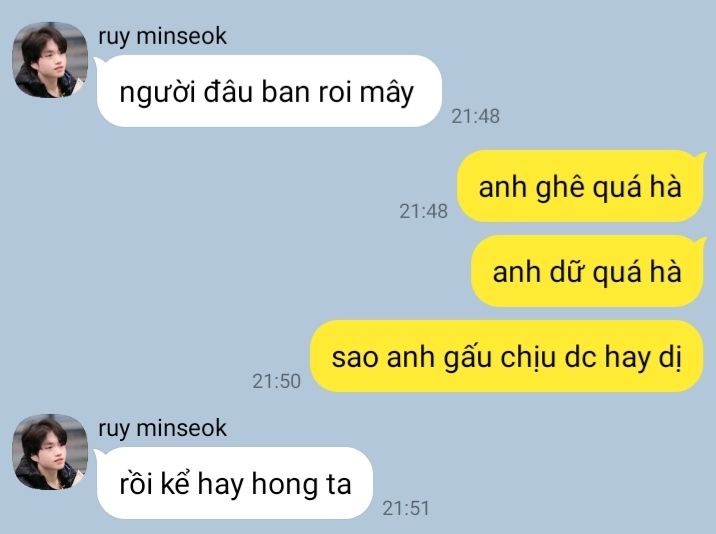
Task: Open avatar beside 'rồi kể hay hong ta' message
Action: tap(50, 452)
